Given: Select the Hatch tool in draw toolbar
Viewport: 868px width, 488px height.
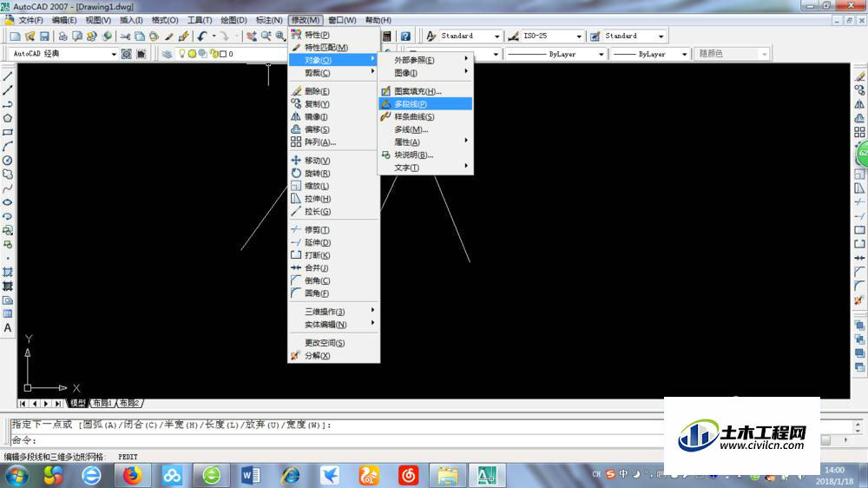Looking at the screenshot, I should pyautogui.click(x=8, y=272).
